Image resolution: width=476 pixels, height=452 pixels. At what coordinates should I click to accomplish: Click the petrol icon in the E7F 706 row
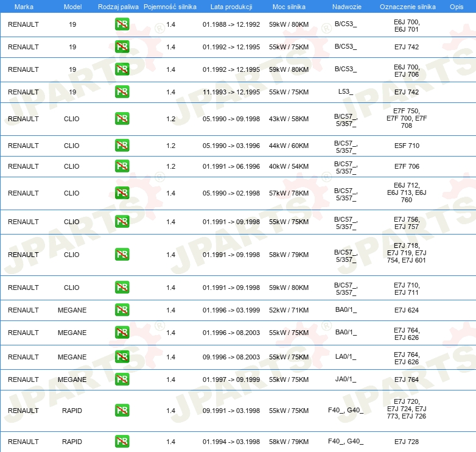(122, 166)
